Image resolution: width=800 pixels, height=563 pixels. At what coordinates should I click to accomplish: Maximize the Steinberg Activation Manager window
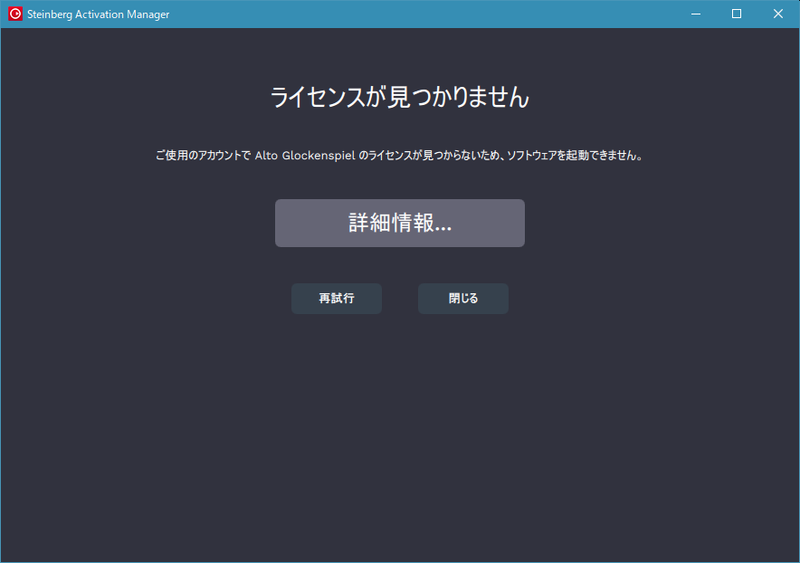coord(736,14)
